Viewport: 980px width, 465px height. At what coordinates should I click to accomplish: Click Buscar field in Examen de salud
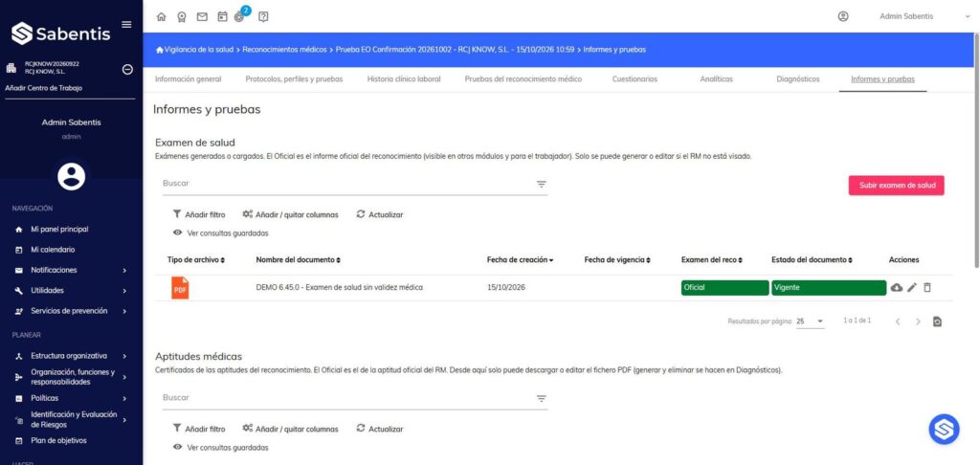[x=346, y=184]
